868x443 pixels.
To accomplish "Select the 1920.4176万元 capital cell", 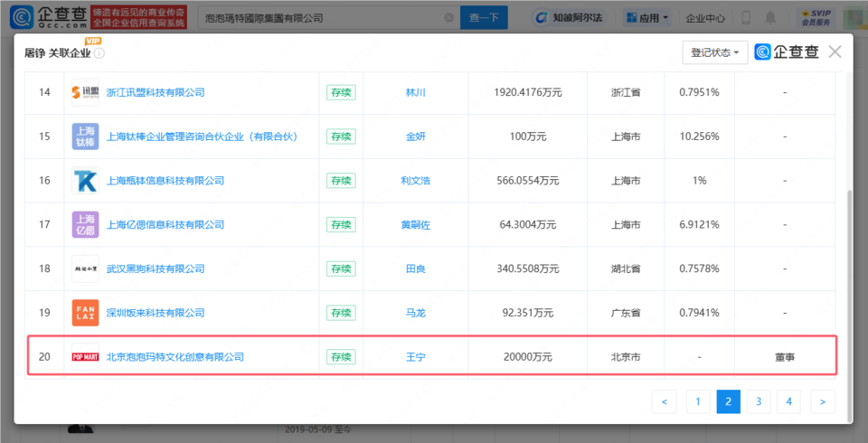I will 527,92.
